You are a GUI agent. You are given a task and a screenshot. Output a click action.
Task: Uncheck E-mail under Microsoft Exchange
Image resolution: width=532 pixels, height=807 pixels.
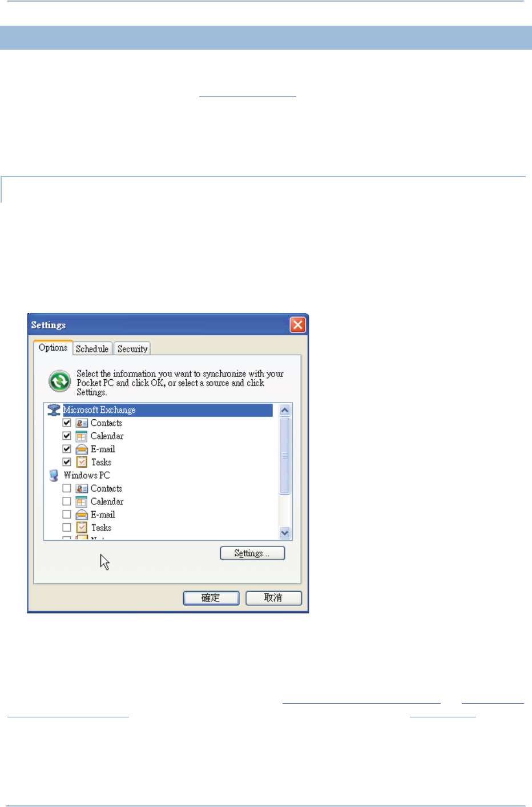pyautogui.click(x=67, y=449)
